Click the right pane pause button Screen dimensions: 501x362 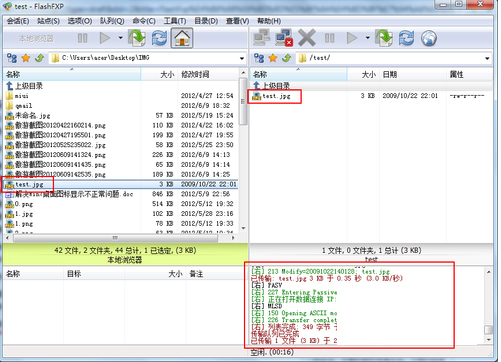click(x=329, y=38)
